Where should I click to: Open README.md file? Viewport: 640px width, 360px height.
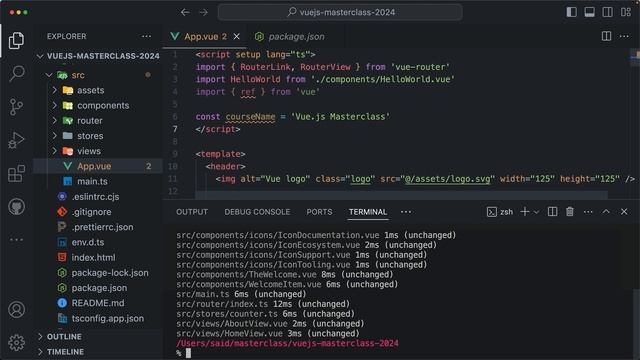point(98,303)
